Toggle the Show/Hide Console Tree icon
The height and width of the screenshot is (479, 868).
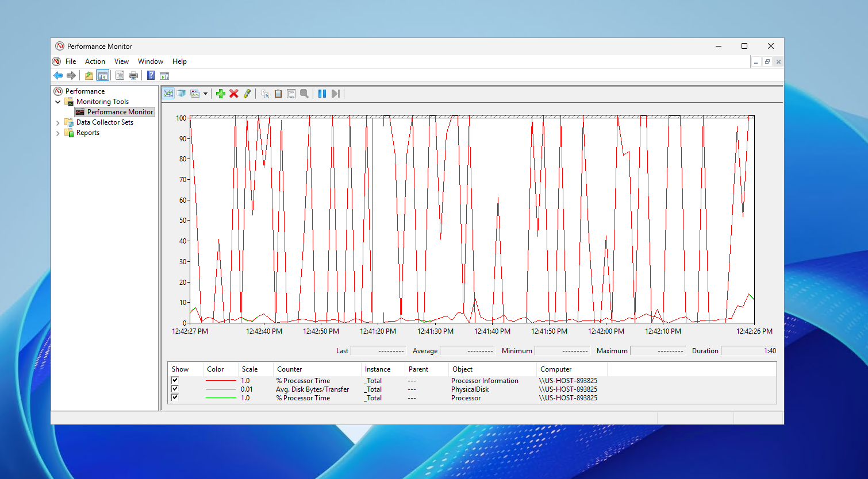tap(103, 76)
